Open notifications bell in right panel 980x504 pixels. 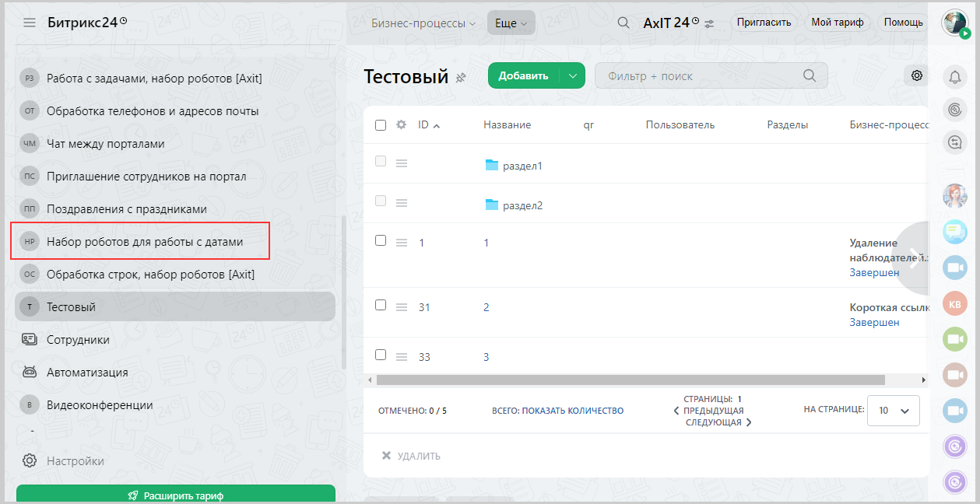pyautogui.click(x=955, y=76)
